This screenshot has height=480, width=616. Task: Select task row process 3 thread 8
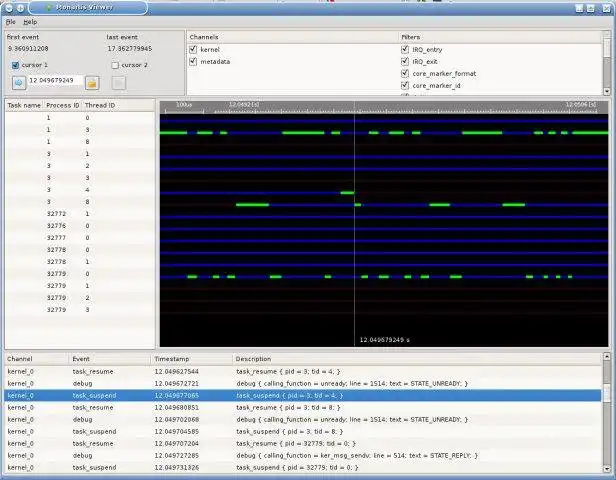(80, 202)
